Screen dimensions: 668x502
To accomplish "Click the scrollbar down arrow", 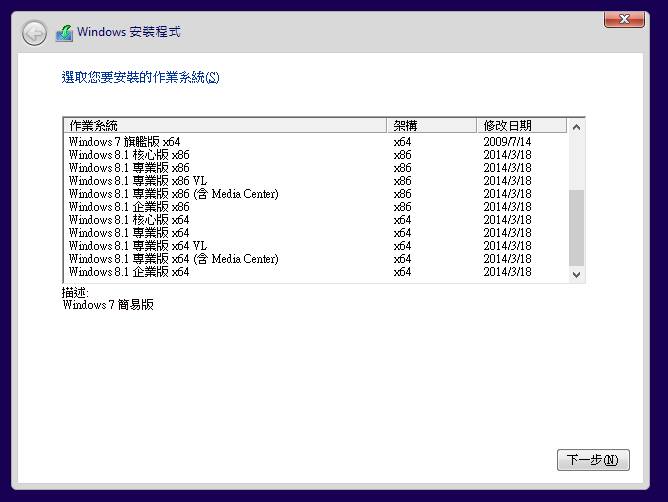I will pyautogui.click(x=576, y=274).
